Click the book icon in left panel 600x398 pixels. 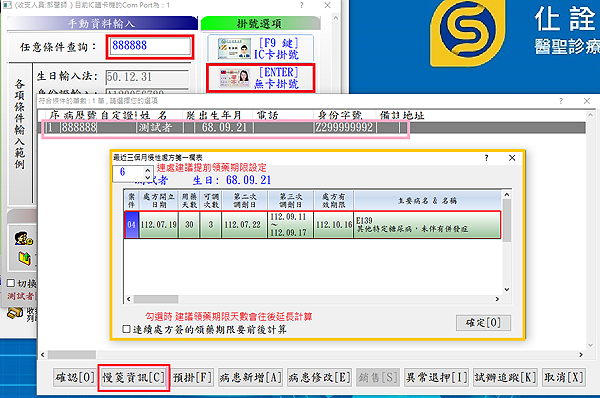pyautogui.click(x=25, y=258)
